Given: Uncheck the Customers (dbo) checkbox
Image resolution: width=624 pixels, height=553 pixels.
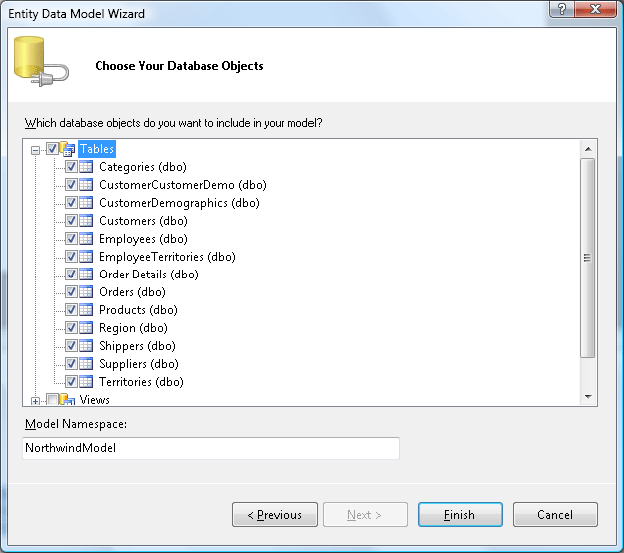Looking at the screenshot, I should point(71,220).
